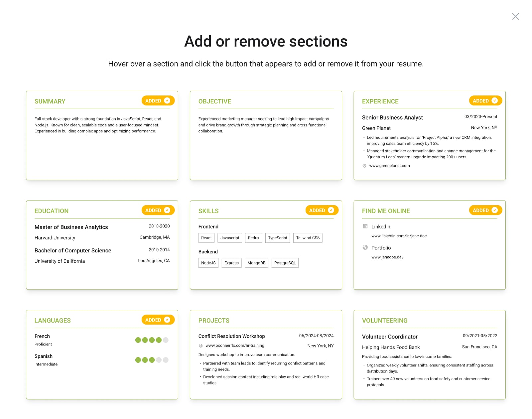Click the Backend skills group label
Screen dimensions: 532x419
tap(208, 252)
